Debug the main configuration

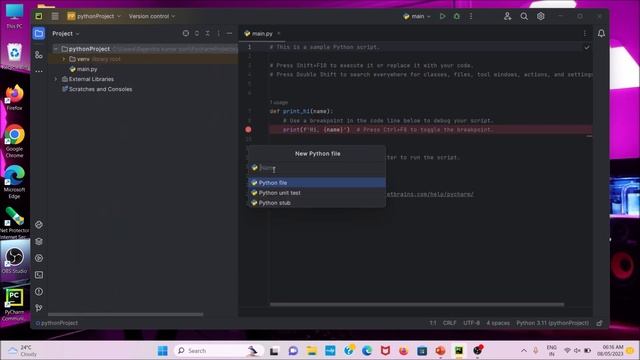pos(457,16)
